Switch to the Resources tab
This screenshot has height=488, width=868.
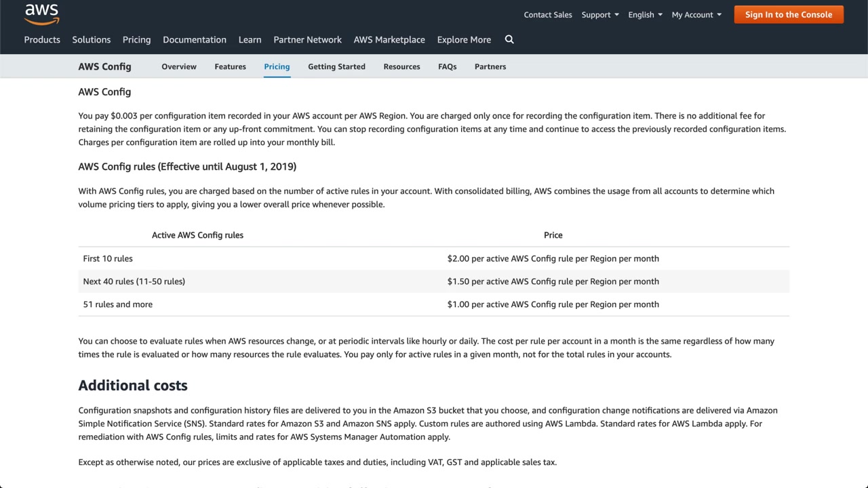click(x=401, y=66)
